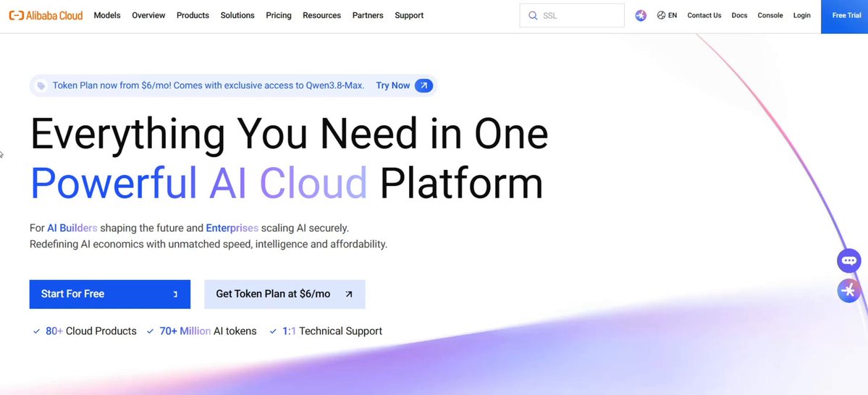Click the floating AI sparkle icon

(x=848, y=290)
